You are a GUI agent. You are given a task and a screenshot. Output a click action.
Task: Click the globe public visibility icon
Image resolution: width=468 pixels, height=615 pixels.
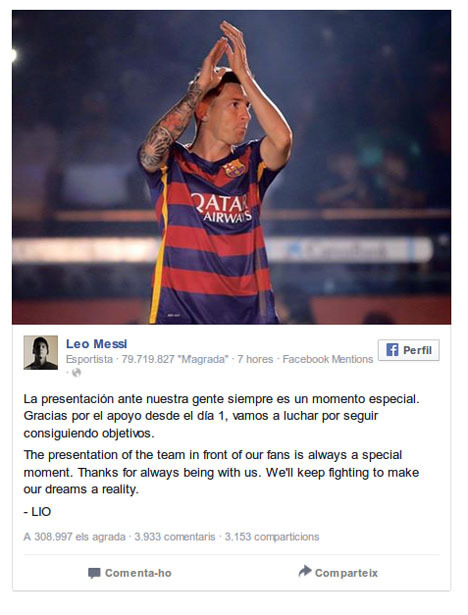tap(77, 372)
